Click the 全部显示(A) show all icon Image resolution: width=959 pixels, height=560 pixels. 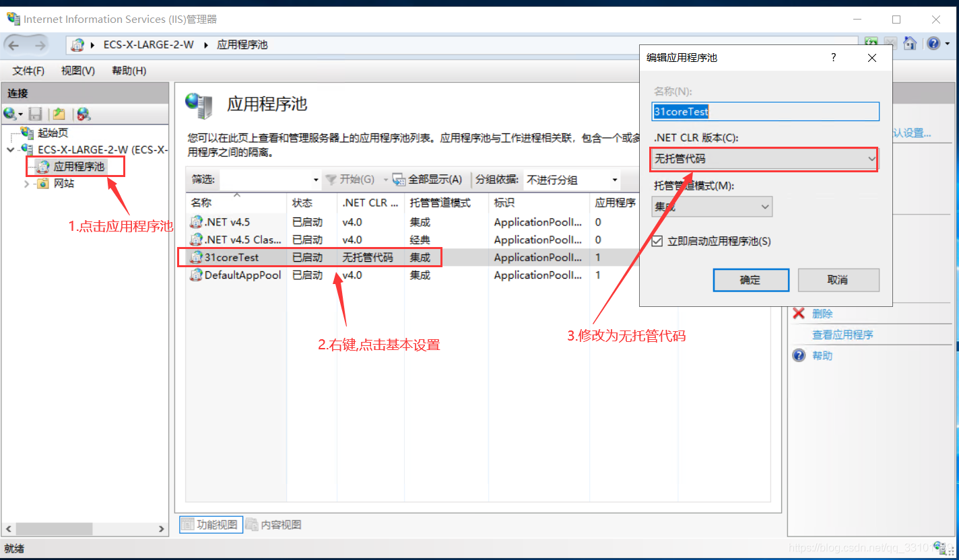(x=399, y=179)
